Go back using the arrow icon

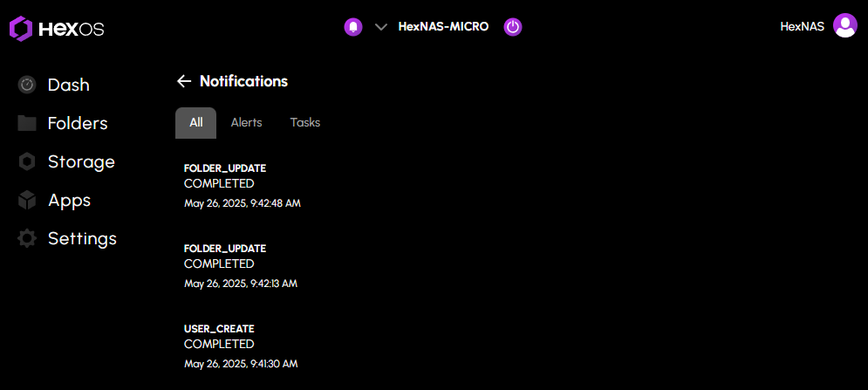(183, 81)
